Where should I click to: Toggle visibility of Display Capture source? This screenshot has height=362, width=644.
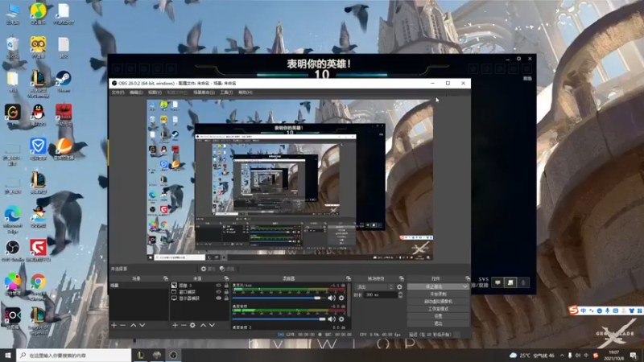(218, 298)
